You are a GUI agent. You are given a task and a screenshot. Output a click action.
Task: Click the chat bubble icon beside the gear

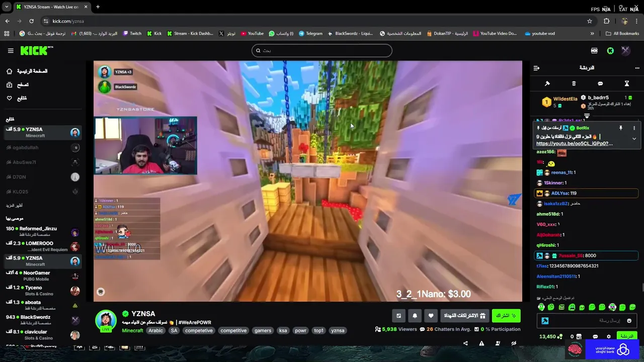coord(595,337)
